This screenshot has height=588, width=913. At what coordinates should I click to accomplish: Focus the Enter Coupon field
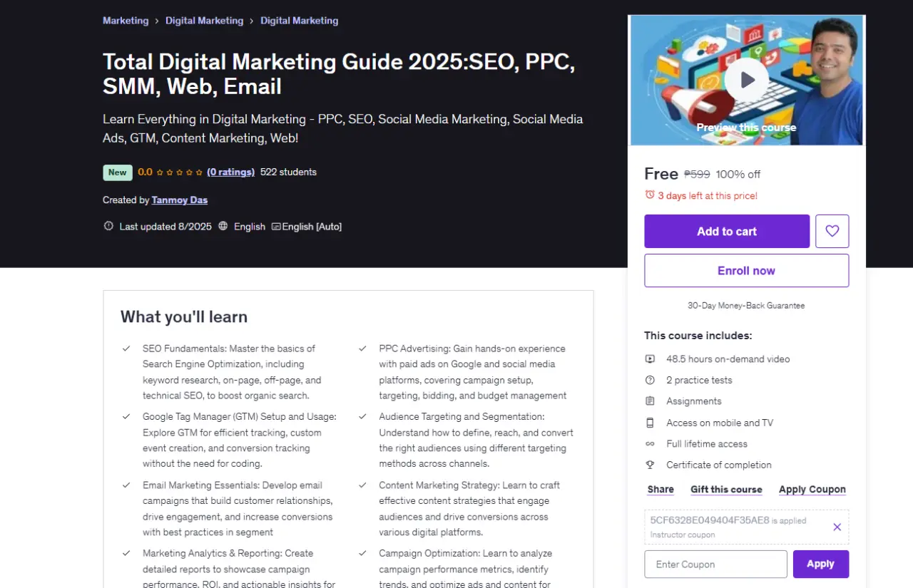[715, 564]
